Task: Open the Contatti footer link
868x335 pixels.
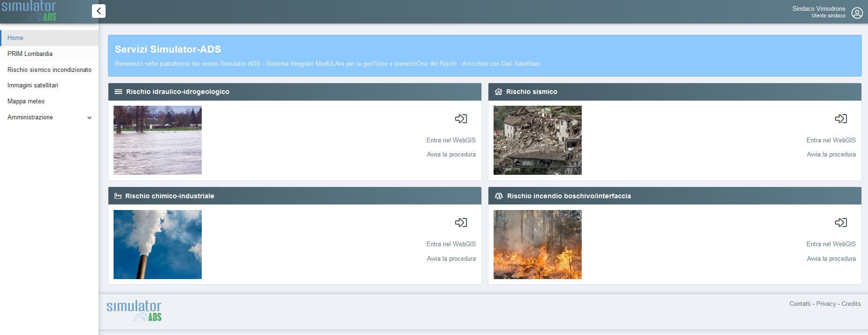Action: pos(800,304)
